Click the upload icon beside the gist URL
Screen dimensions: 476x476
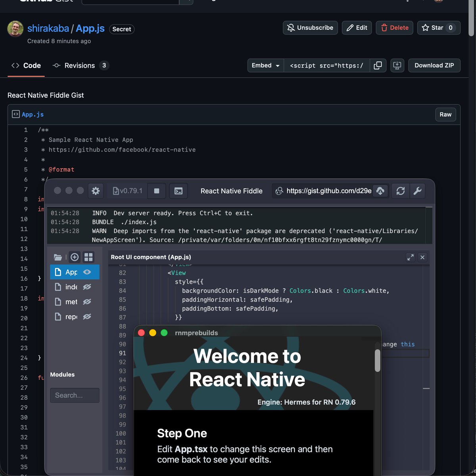[380, 191]
